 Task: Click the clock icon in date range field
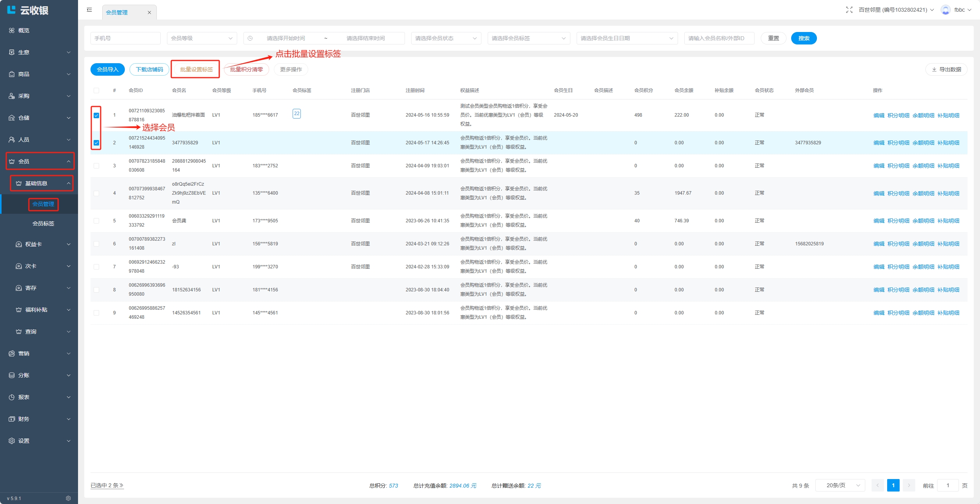(250, 38)
